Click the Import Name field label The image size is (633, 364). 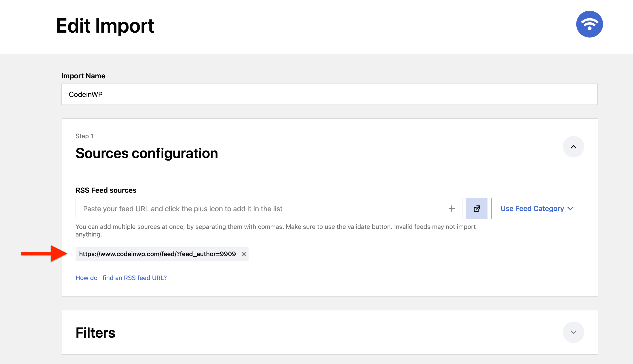pyautogui.click(x=83, y=76)
